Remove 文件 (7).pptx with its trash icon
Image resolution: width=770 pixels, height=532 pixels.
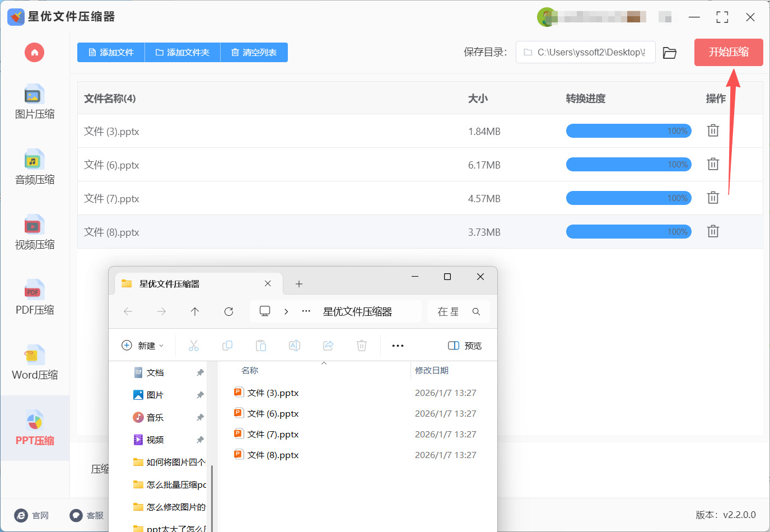pos(712,198)
